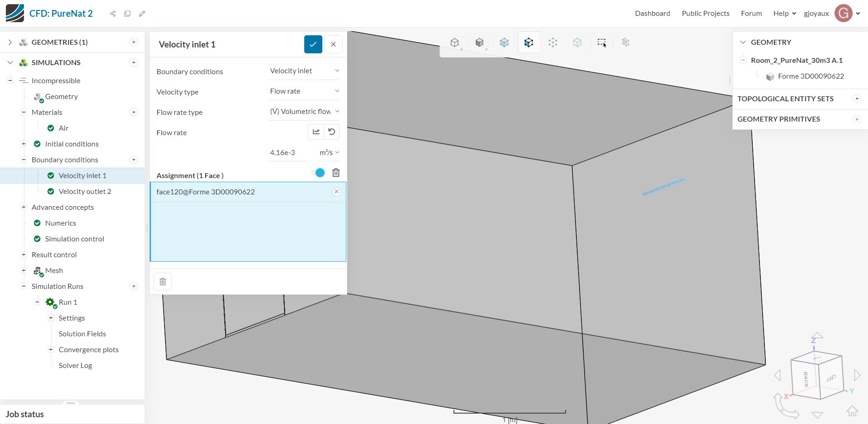Rotate the view left with the orientation arrow
The width and height of the screenshot is (868, 424).
[778, 375]
